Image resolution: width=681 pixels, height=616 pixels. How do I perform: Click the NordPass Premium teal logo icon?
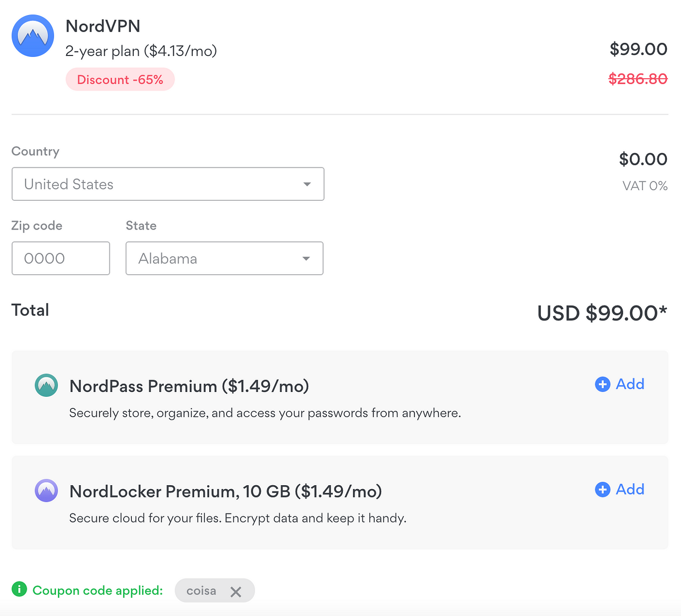coord(46,385)
